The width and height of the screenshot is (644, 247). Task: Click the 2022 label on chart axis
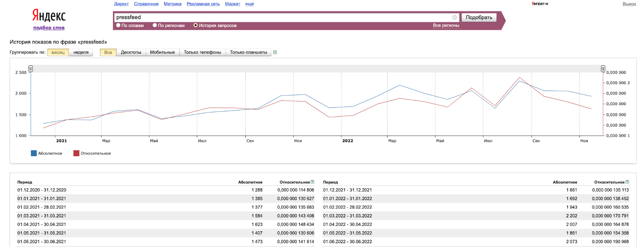pyautogui.click(x=348, y=141)
